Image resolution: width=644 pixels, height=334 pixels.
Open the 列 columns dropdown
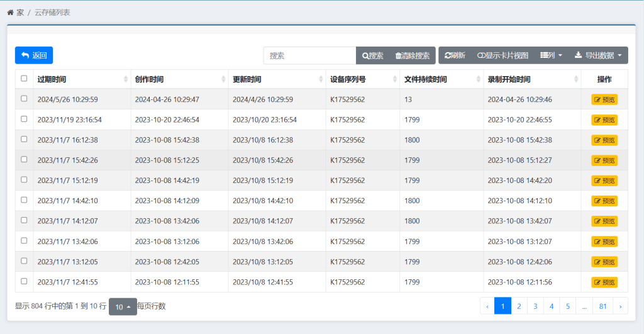551,55
